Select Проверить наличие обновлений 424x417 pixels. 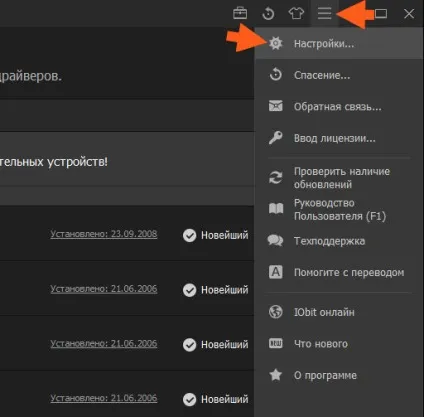click(339, 178)
